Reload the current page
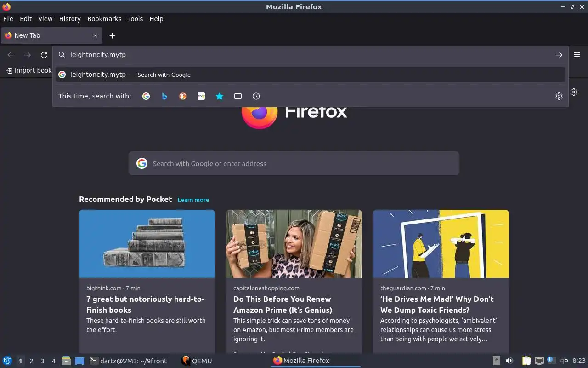588x368 pixels. (44, 55)
